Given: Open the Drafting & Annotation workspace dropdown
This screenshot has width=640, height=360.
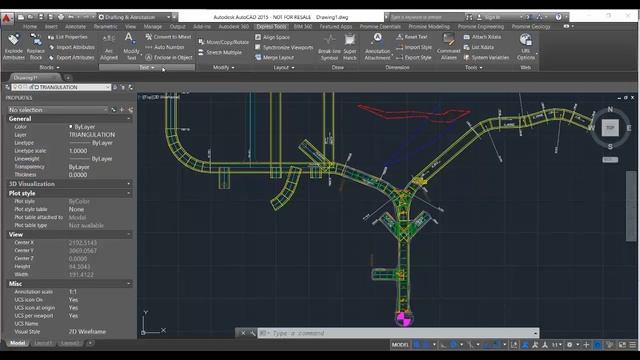Looking at the screenshot, I should click(x=134, y=17).
